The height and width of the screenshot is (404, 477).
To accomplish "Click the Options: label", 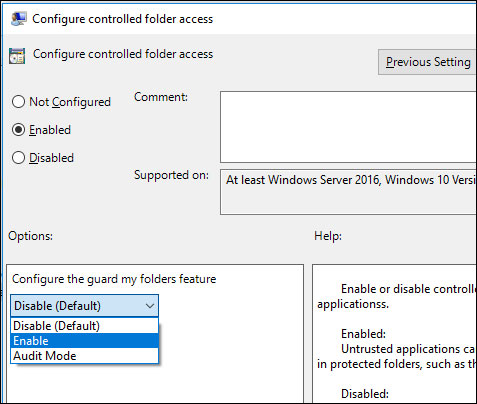I will click(x=30, y=236).
